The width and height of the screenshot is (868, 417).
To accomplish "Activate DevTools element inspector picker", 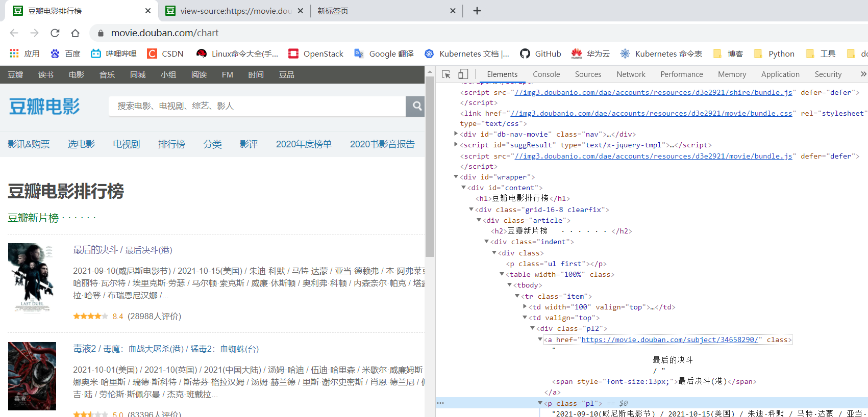I will point(446,74).
